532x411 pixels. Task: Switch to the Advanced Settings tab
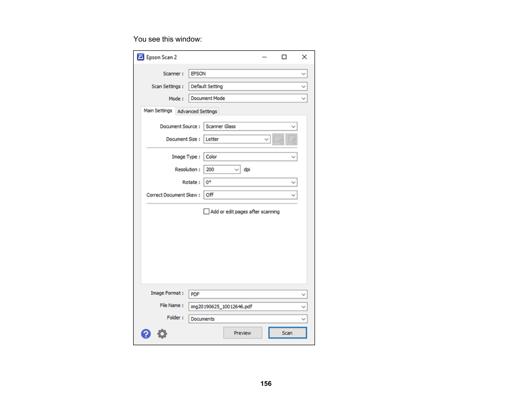point(197,111)
